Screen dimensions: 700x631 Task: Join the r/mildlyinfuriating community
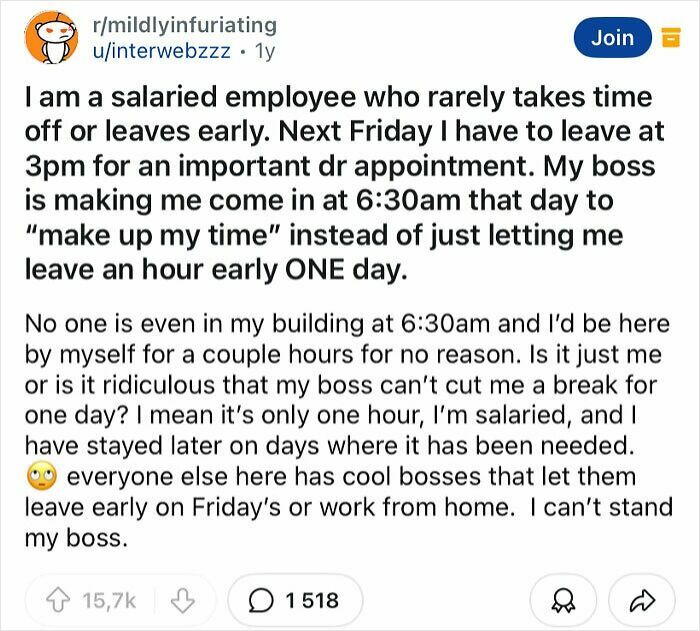pyautogui.click(x=612, y=38)
